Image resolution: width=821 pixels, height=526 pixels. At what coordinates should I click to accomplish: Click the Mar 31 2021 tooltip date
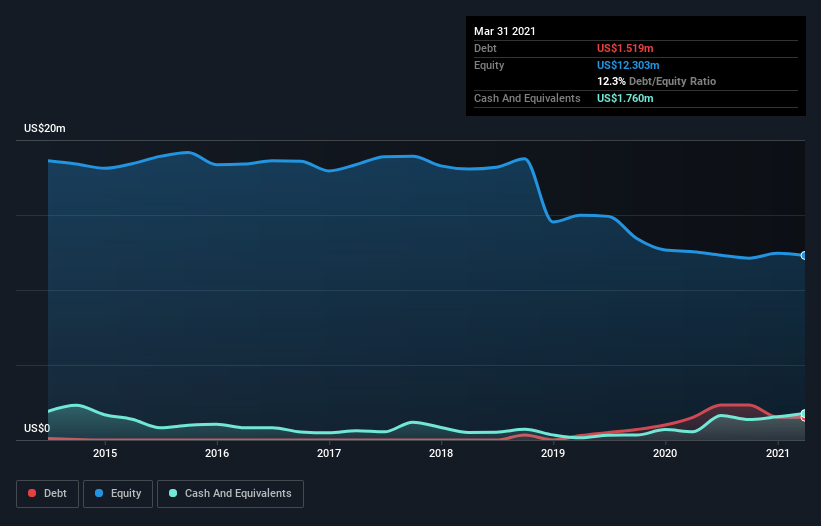click(x=505, y=31)
